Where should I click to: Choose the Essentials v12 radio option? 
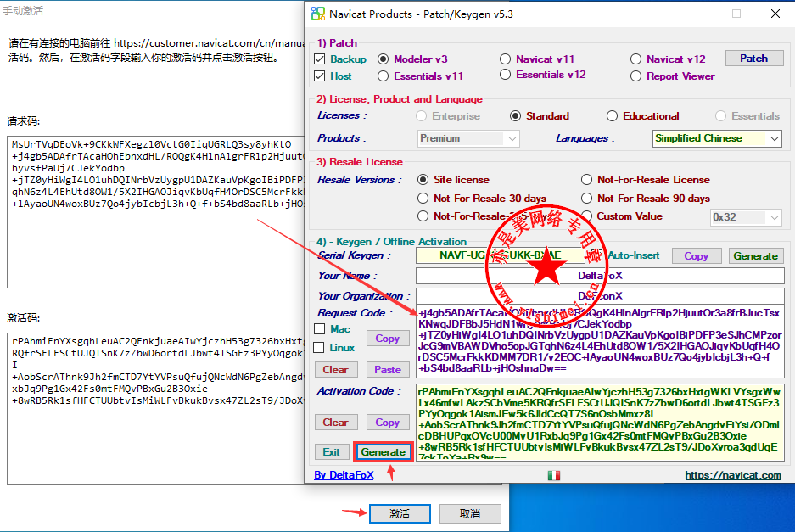tap(505, 75)
